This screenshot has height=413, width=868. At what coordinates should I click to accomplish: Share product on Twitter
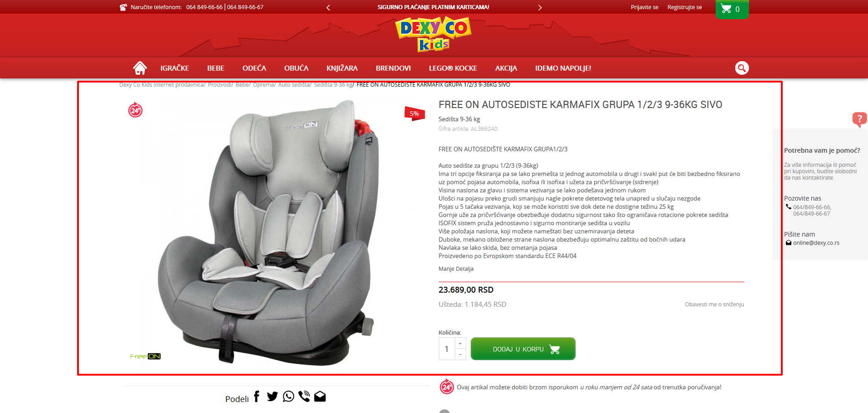[x=272, y=397]
